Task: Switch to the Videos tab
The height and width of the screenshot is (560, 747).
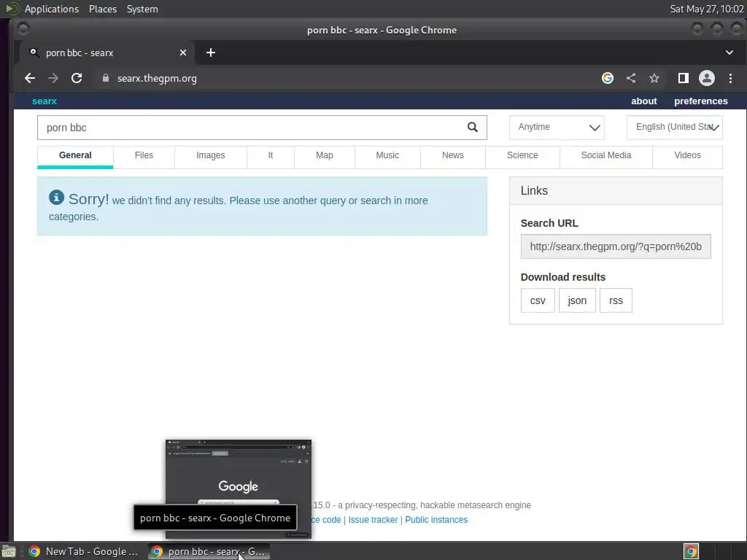Action: point(687,156)
